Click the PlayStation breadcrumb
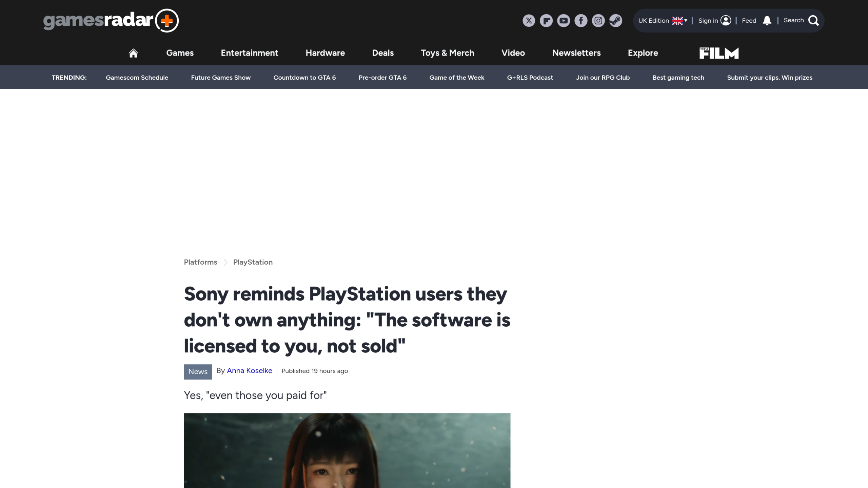 click(253, 262)
